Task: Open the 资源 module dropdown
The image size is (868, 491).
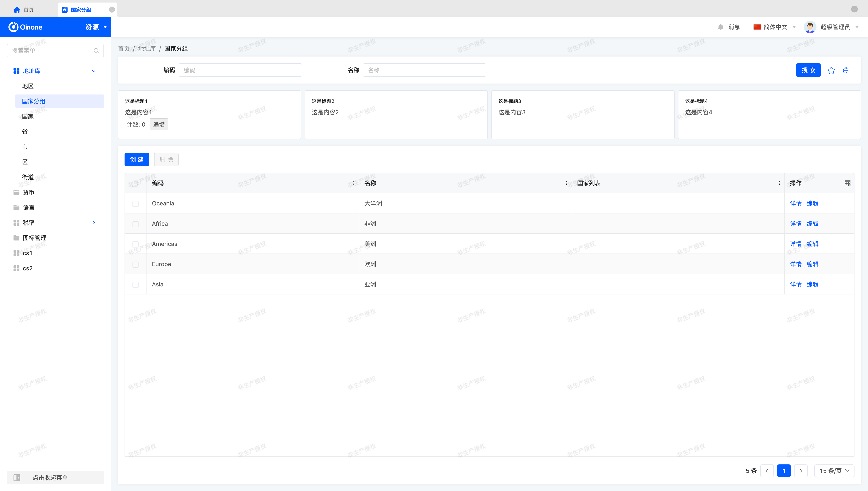Action: tap(96, 27)
